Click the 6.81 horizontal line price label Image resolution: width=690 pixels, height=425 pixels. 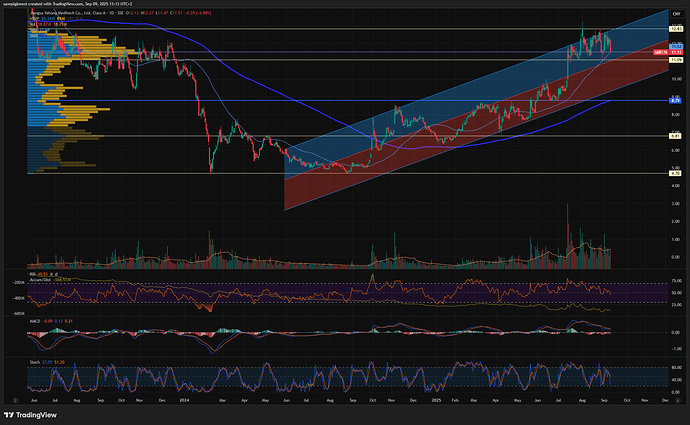tap(675, 136)
